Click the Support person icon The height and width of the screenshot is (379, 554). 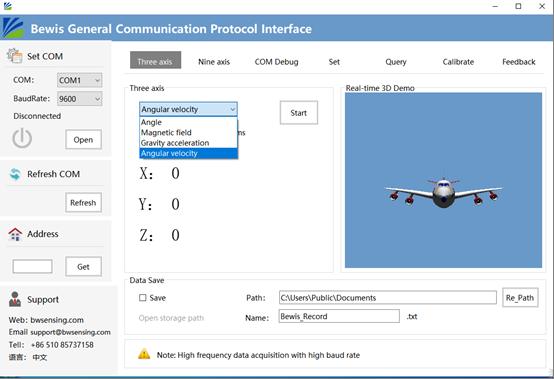click(x=14, y=299)
